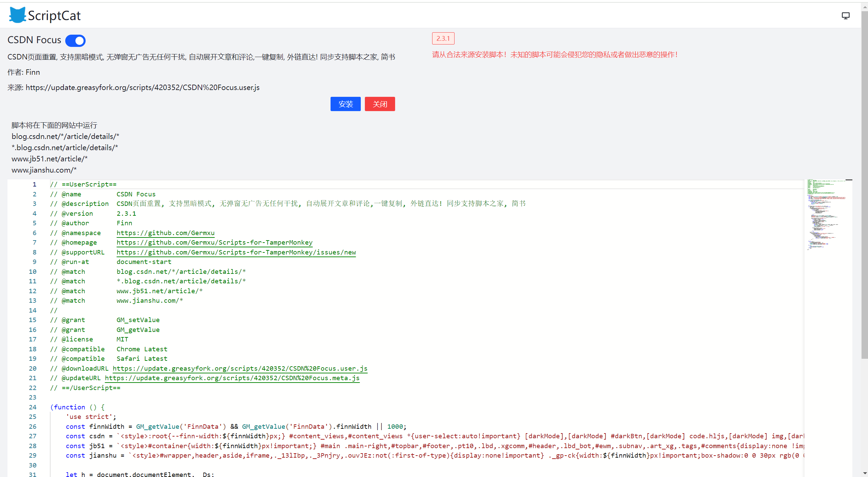Click line number 26 in the gutter

(33, 427)
